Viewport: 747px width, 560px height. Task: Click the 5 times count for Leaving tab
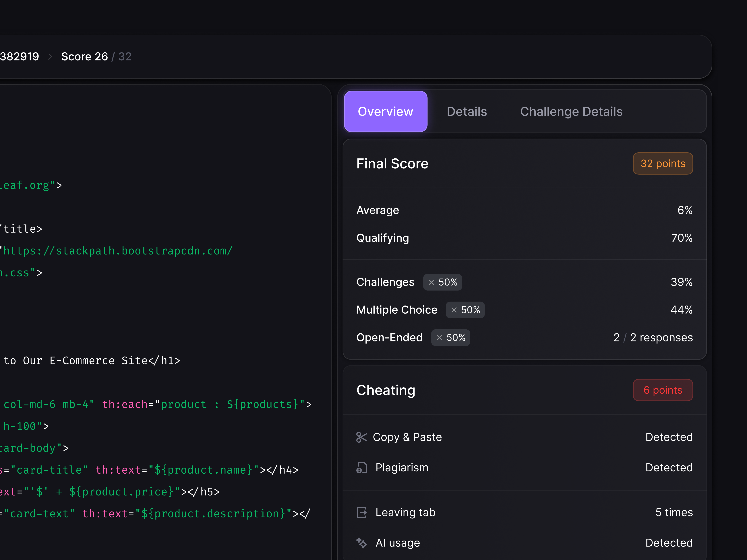[x=674, y=512]
